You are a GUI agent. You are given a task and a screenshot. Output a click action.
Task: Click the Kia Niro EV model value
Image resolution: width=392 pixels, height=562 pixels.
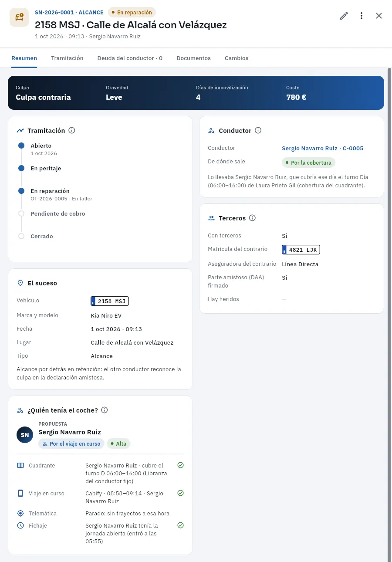(106, 315)
